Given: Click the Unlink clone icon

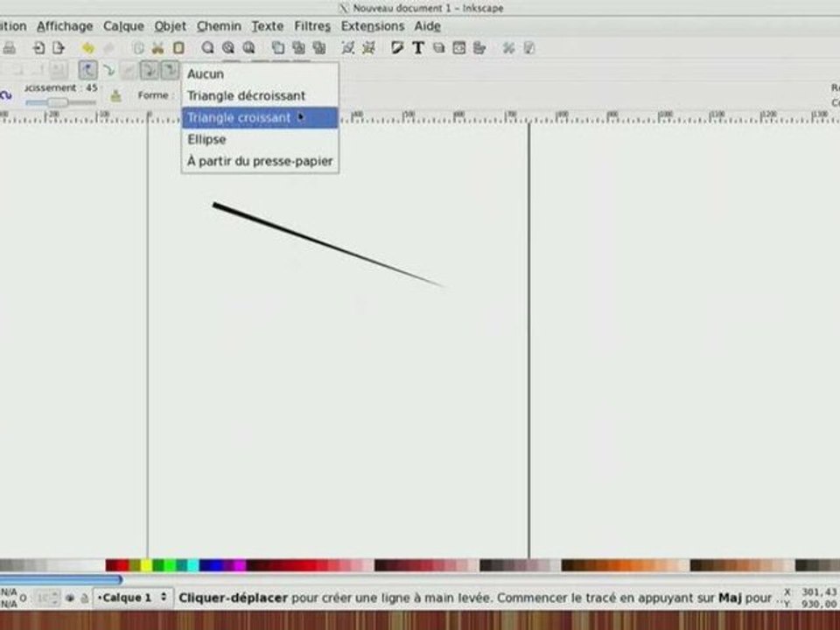Looking at the screenshot, I should coord(318,48).
